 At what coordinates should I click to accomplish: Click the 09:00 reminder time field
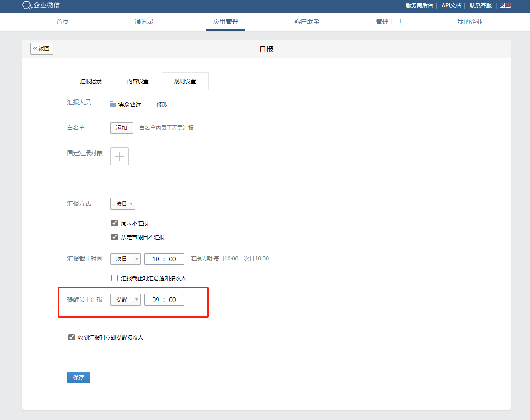[x=164, y=299]
